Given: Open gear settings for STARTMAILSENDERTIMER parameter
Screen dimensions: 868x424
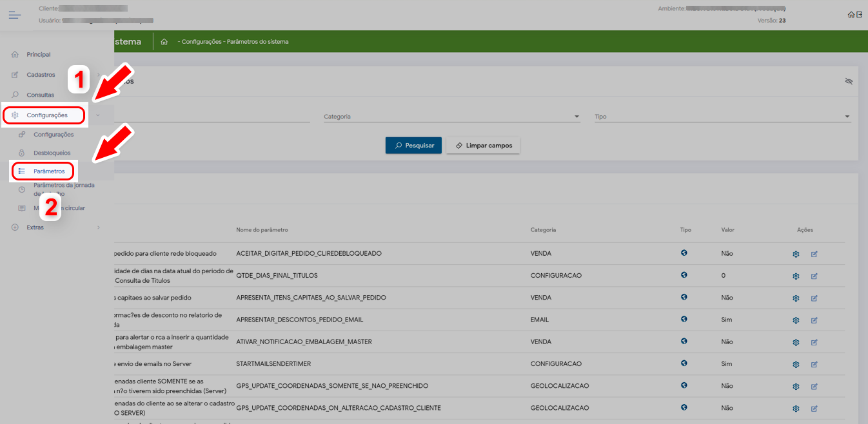Looking at the screenshot, I should [796, 364].
